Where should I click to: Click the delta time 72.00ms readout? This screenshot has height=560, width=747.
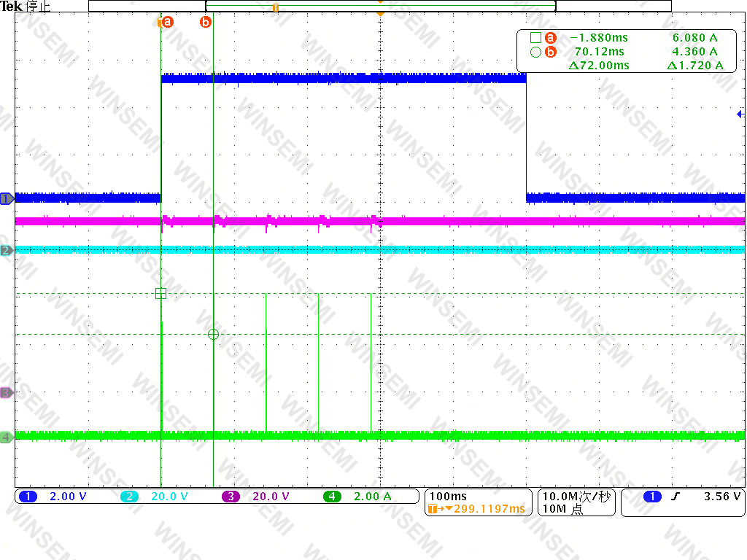tap(599, 65)
